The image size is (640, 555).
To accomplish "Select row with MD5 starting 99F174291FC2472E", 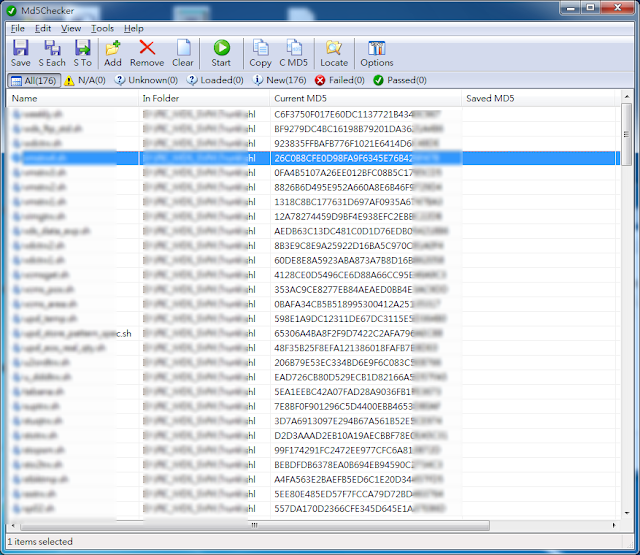I will [313, 450].
